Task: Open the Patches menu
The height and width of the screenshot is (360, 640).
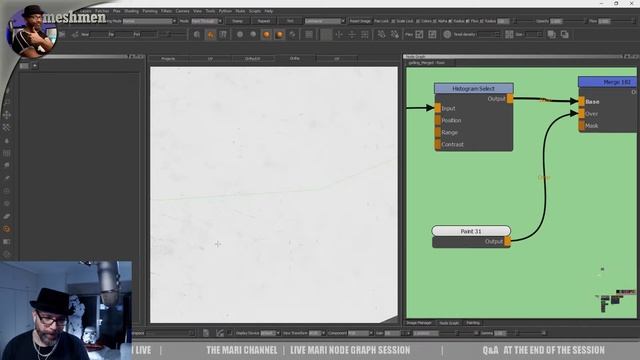Action: [x=102, y=11]
